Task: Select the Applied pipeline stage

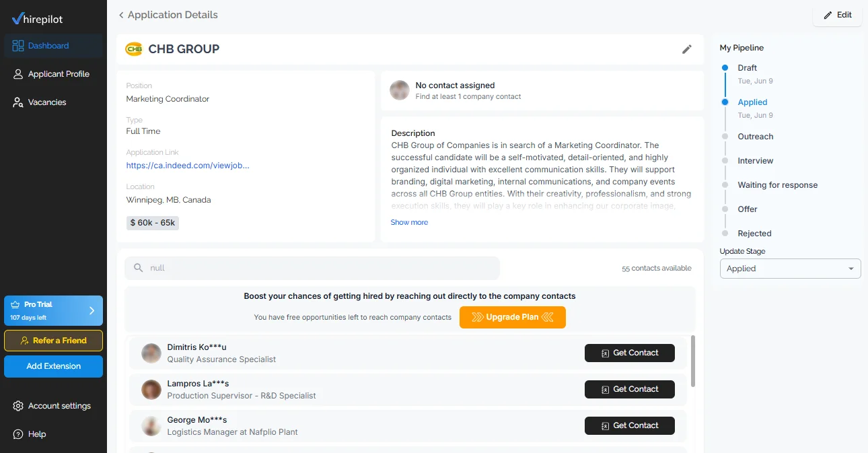Action: [x=752, y=102]
